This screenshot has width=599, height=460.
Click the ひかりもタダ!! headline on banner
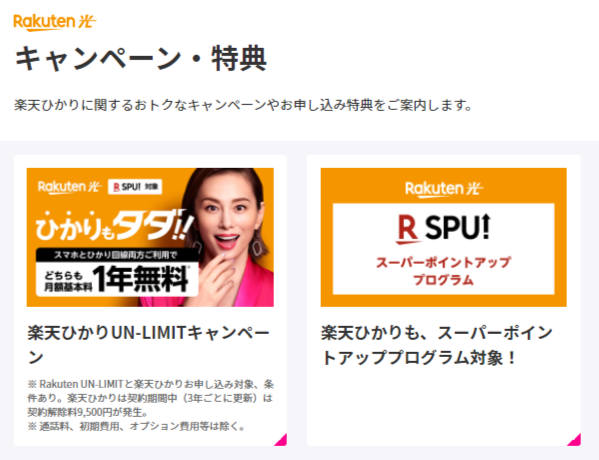click(x=115, y=226)
